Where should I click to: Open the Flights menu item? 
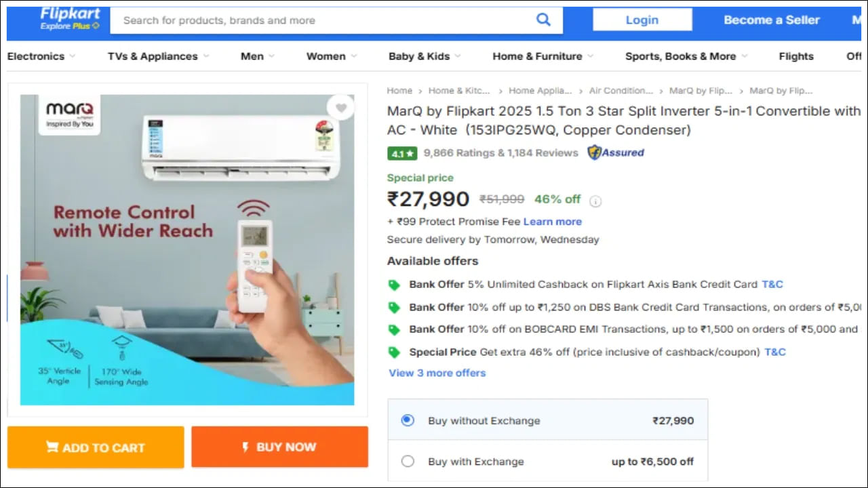(x=796, y=56)
